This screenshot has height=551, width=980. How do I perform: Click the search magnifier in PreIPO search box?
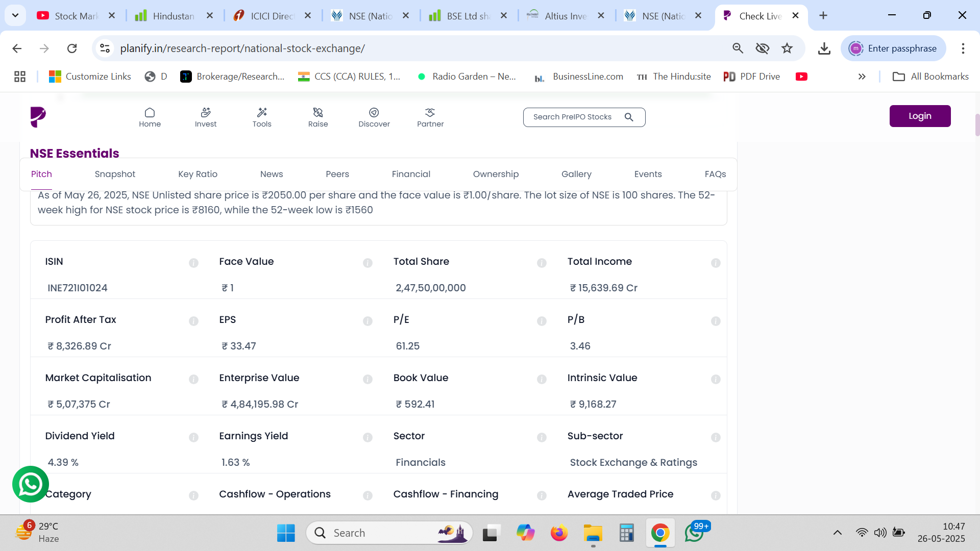click(x=629, y=117)
